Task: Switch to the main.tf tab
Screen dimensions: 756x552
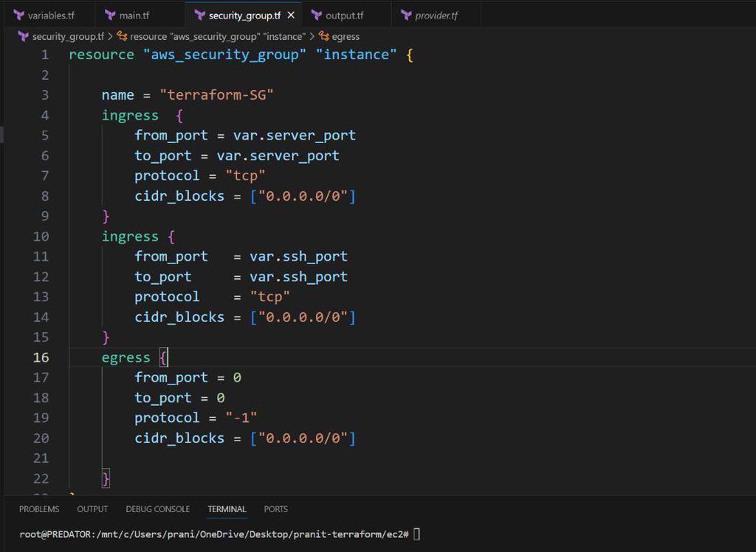Action: [140, 15]
